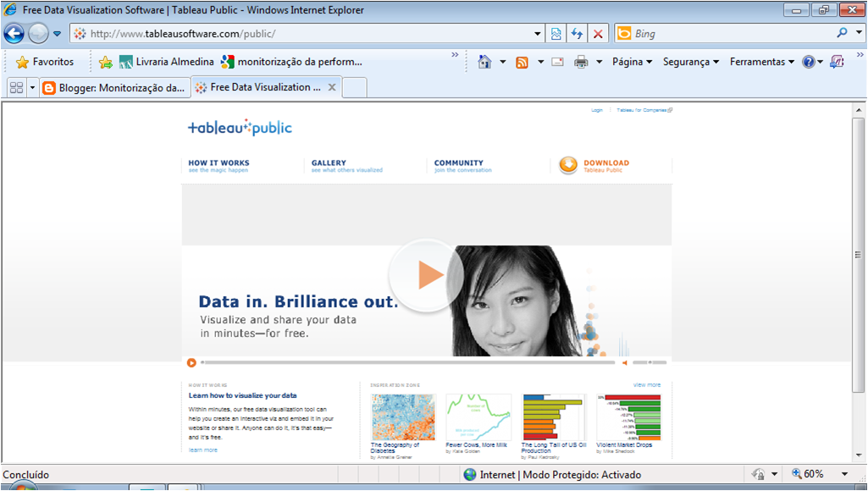Open The Geography of Diabetes thumbnail

[x=403, y=417]
